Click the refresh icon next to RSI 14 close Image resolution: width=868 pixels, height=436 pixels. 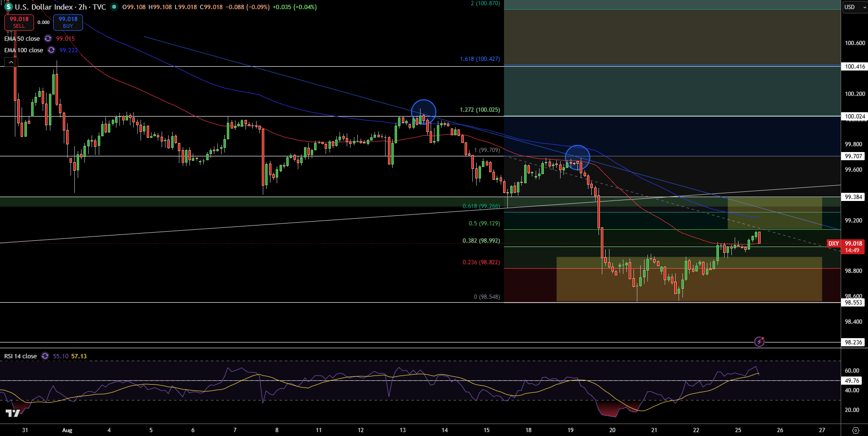point(45,356)
